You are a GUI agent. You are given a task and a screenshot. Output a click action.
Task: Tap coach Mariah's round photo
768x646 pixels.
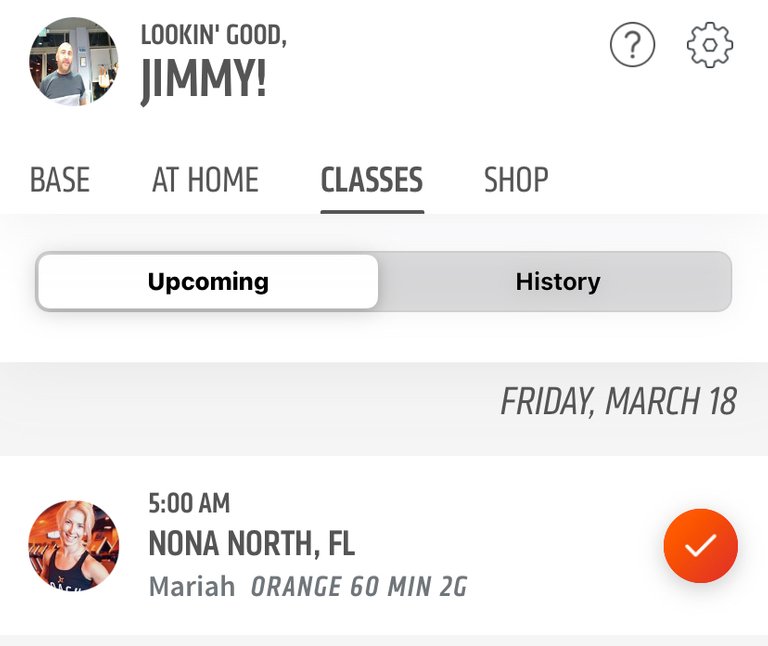pyautogui.click(x=73, y=545)
